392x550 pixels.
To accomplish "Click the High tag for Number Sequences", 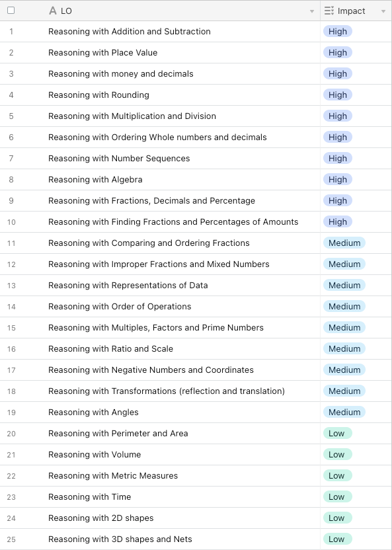I will [x=338, y=159].
